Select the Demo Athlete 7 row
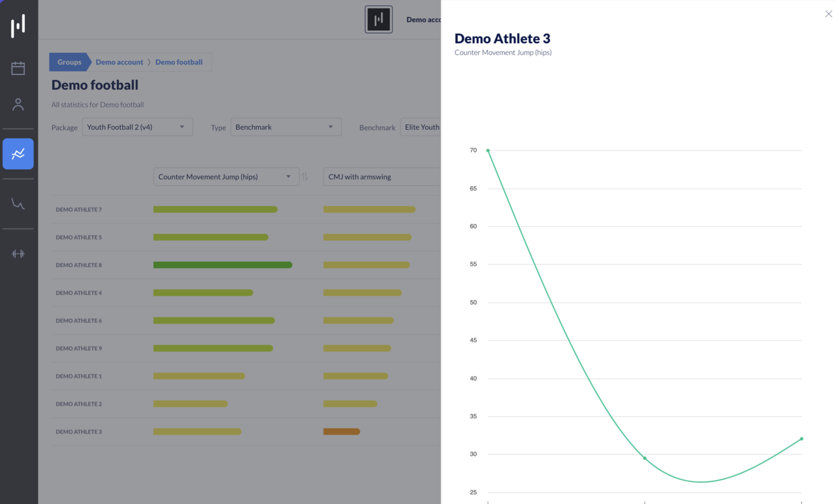839x504 pixels. pyautogui.click(x=246, y=209)
